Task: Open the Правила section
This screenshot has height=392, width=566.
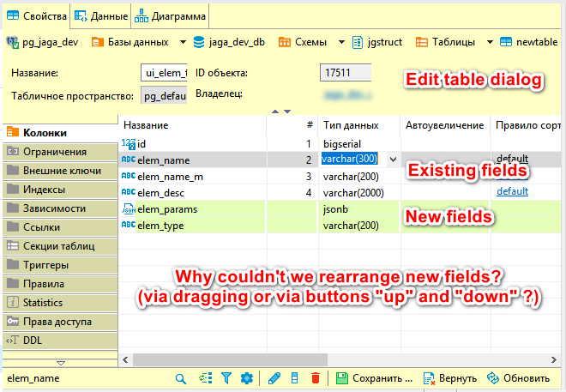Action: [60, 284]
